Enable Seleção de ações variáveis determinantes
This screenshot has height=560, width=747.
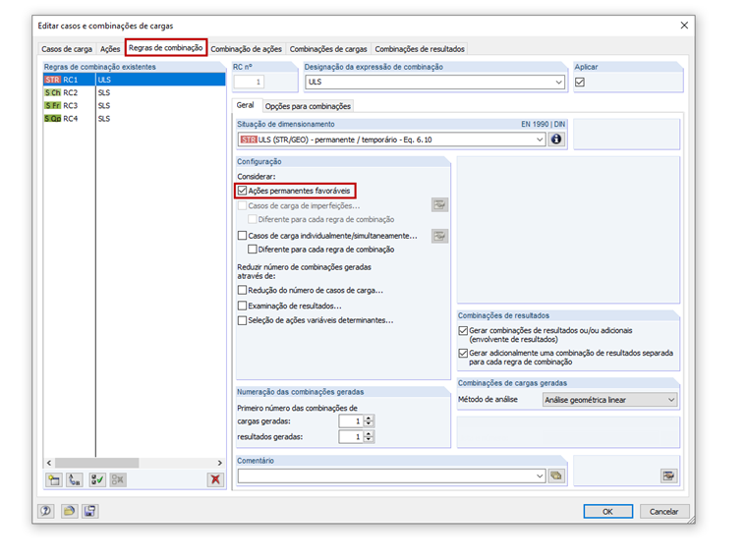tap(242, 320)
